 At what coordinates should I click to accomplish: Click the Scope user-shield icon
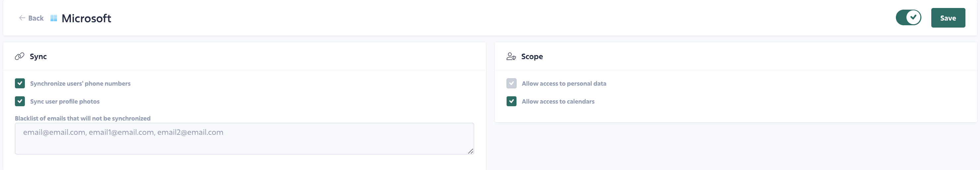pyautogui.click(x=511, y=56)
